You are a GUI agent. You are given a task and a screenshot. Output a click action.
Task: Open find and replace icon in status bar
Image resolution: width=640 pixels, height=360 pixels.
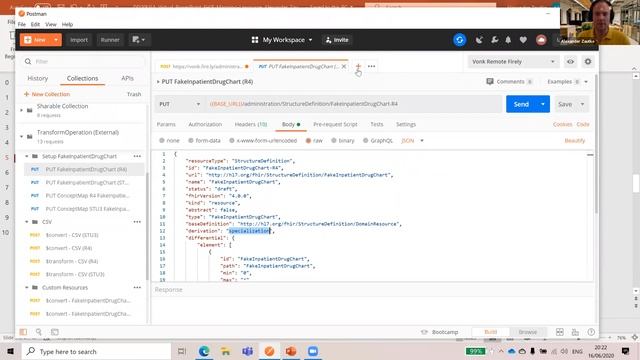[39, 332]
